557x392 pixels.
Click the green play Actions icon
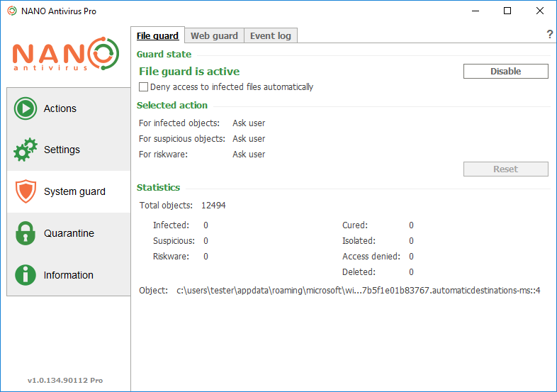point(26,108)
